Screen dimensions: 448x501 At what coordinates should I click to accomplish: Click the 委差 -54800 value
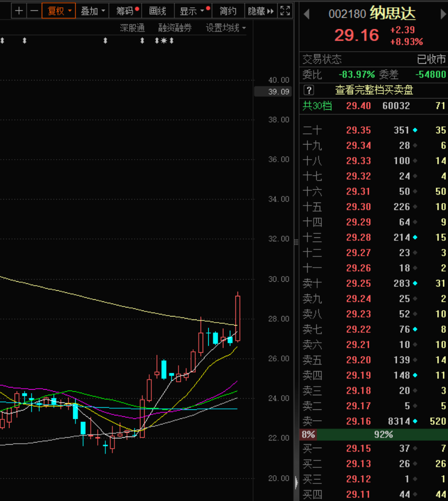[430, 74]
